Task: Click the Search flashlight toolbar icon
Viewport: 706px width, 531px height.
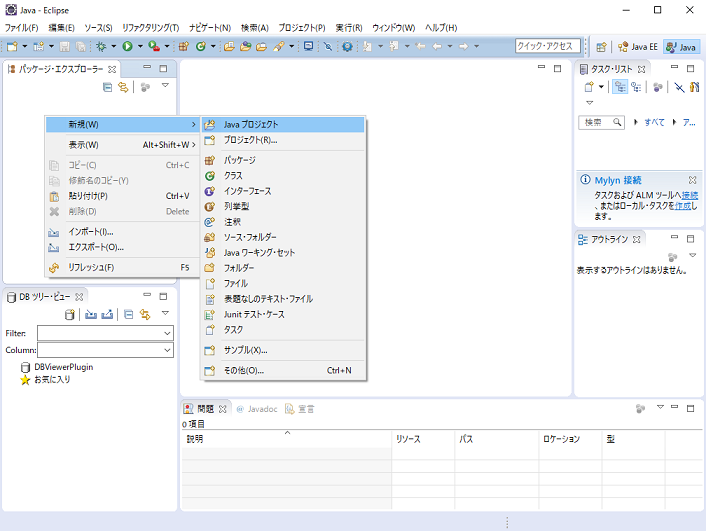Action: click(x=279, y=46)
